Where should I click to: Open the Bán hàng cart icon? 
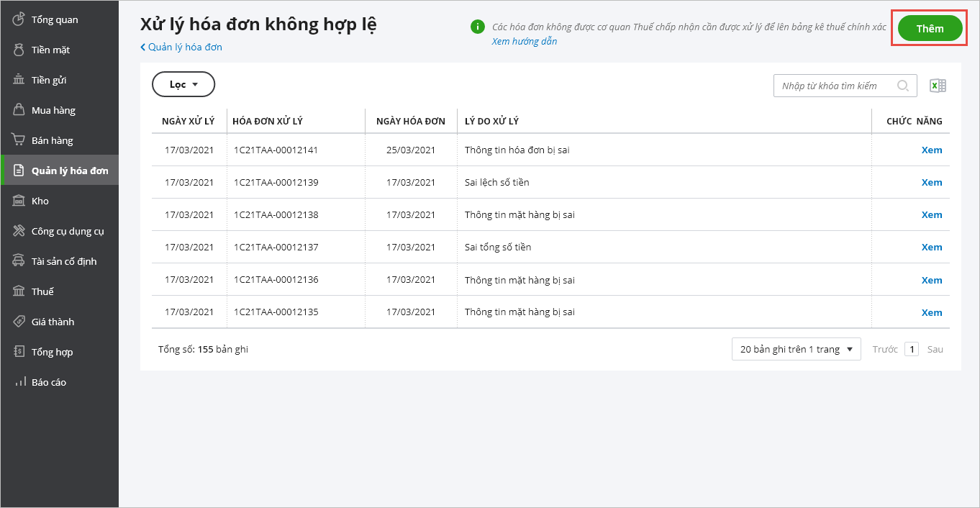pos(19,140)
